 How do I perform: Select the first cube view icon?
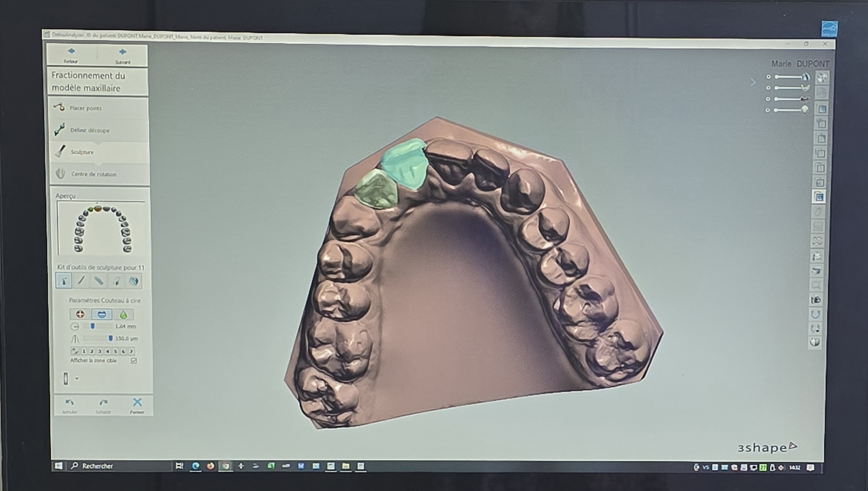[x=822, y=109]
